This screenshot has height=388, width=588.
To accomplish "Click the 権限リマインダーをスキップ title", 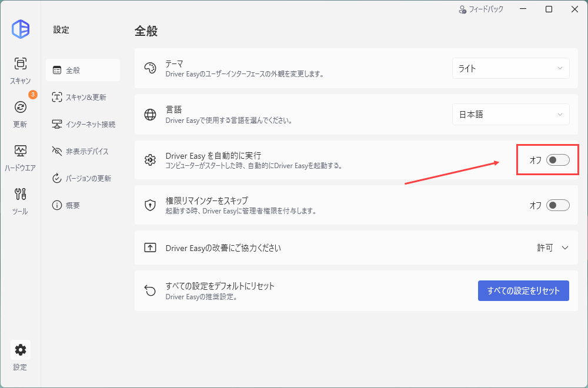I will [x=206, y=200].
